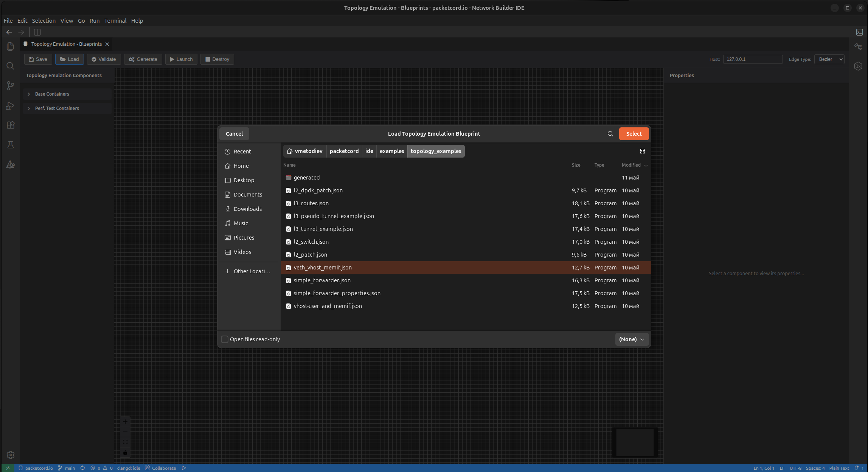
Task: Toggle terminal panel icon at top right
Action: click(859, 32)
